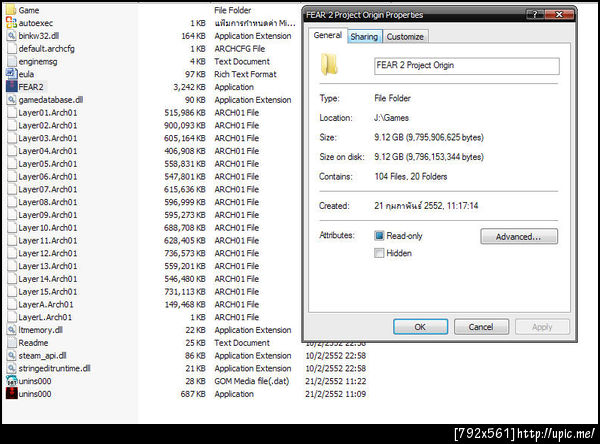The width and height of the screenshot is (600, 444).
Task: Click the default.archcfg file icon
Action: coord(11,49)
